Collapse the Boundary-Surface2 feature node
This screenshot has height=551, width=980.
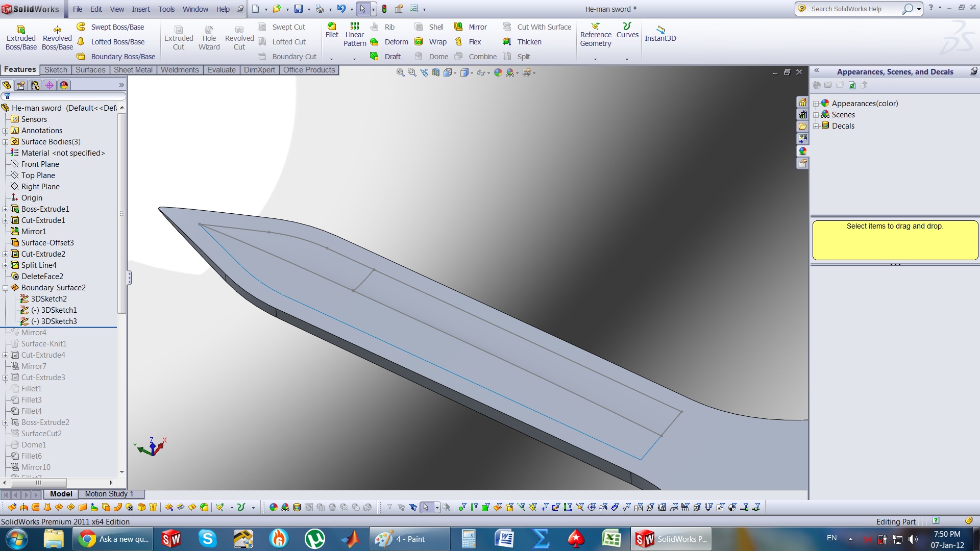tap(6, 288)
